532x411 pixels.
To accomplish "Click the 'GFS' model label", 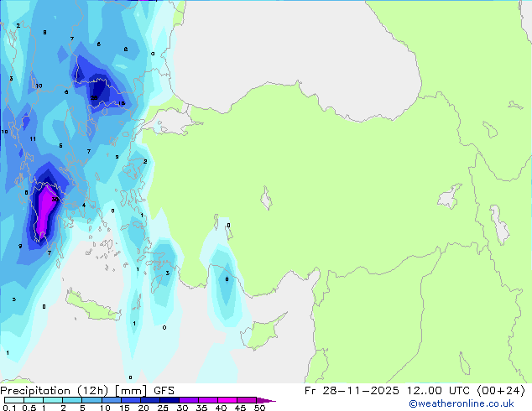I will coord(164,391).
